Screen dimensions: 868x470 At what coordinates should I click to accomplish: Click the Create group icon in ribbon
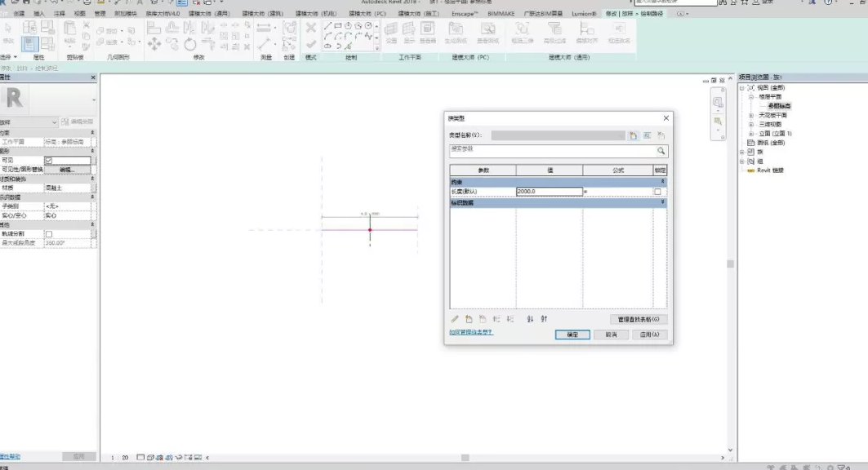(x=290, y=28)
